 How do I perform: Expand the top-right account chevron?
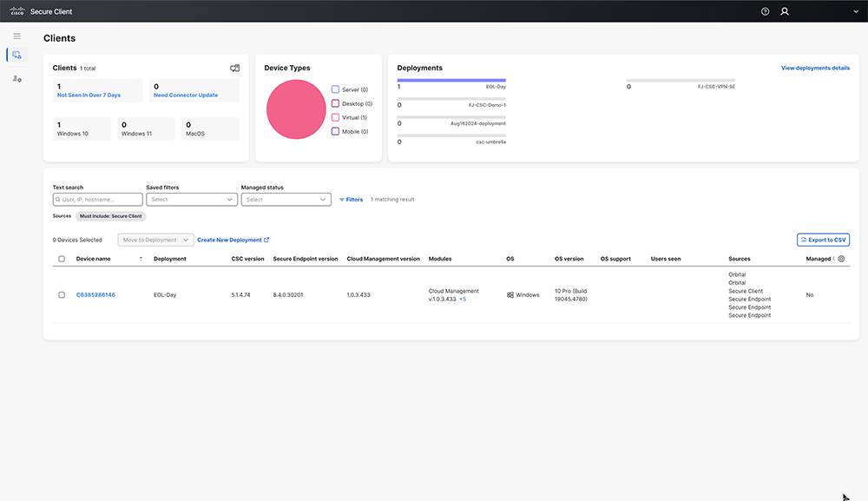point(856,11)
